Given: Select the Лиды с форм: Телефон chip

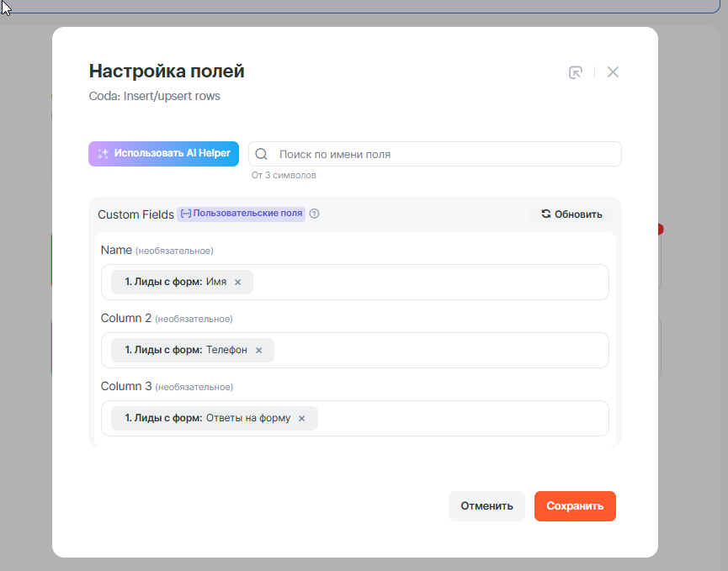Looking at the screenshot, I should [x=185, y=351].
